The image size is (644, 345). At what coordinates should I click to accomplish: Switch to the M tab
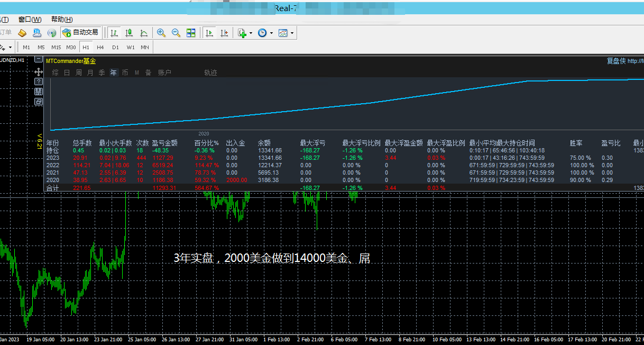coord(136,72)
